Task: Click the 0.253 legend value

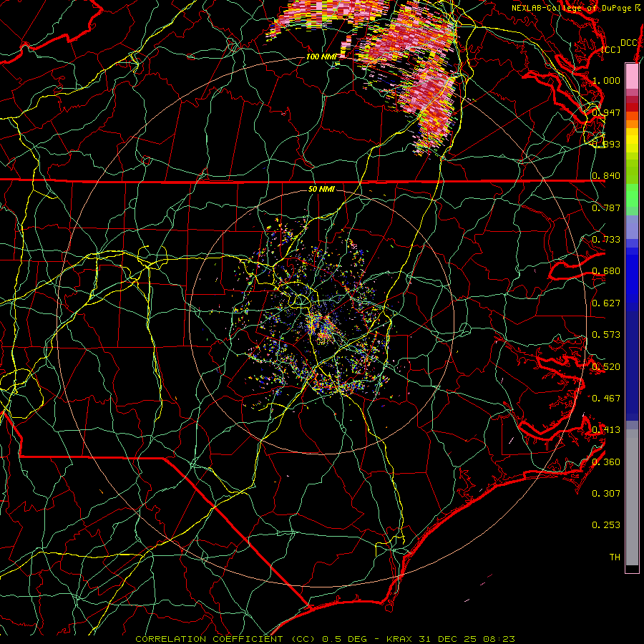Action: click(x=606, y=525)
